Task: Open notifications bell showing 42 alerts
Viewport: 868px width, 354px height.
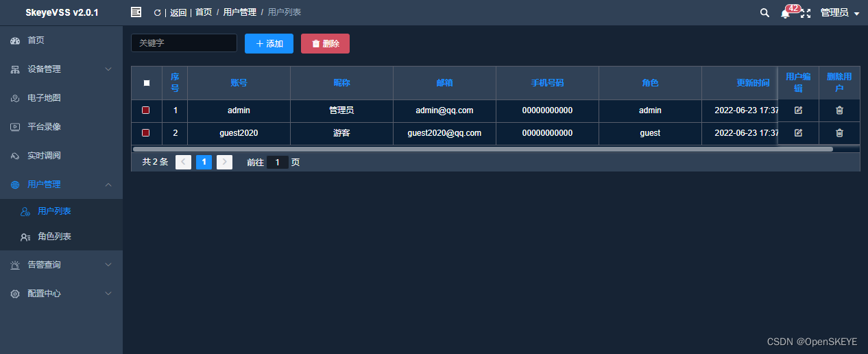Action: [785, 13]
